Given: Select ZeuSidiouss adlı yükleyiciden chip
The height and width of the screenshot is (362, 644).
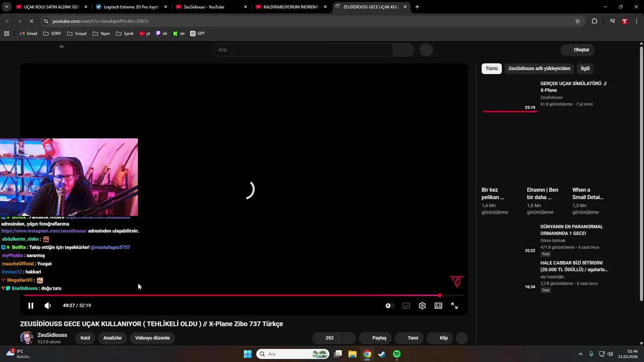Looking at the screenshot, I should click(539, 68).
